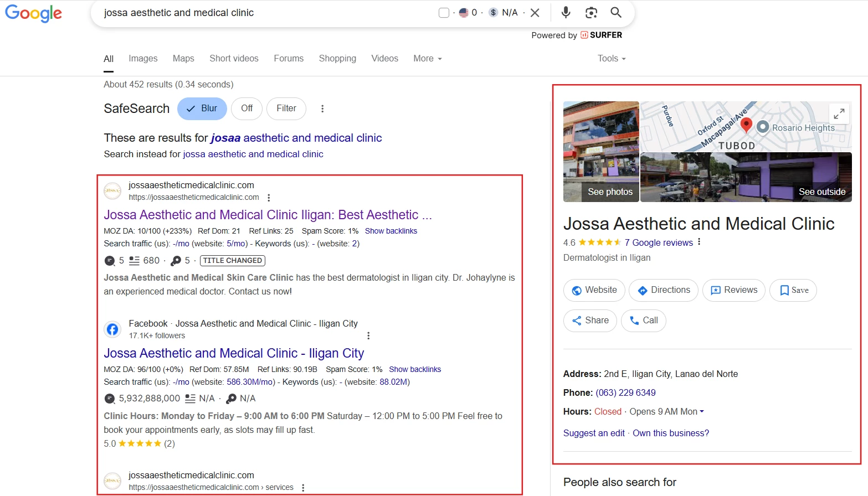Show backlinks for Facebook result
868x496 pixels.
click(415, 369)
